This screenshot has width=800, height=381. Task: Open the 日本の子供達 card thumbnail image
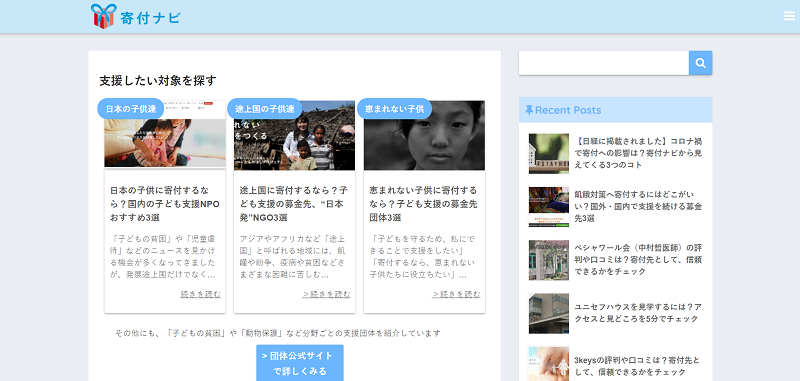[165, 135]
